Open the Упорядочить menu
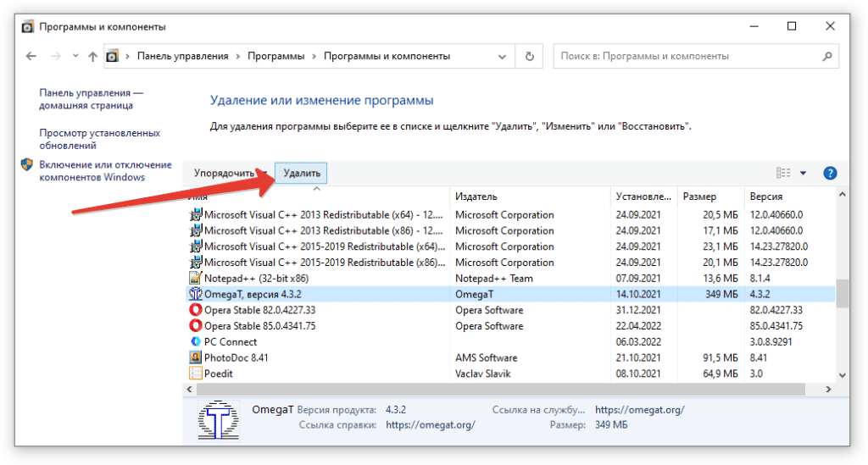This screenshot has height=465, width=868. pyautogui.click(x=230, y=173)
